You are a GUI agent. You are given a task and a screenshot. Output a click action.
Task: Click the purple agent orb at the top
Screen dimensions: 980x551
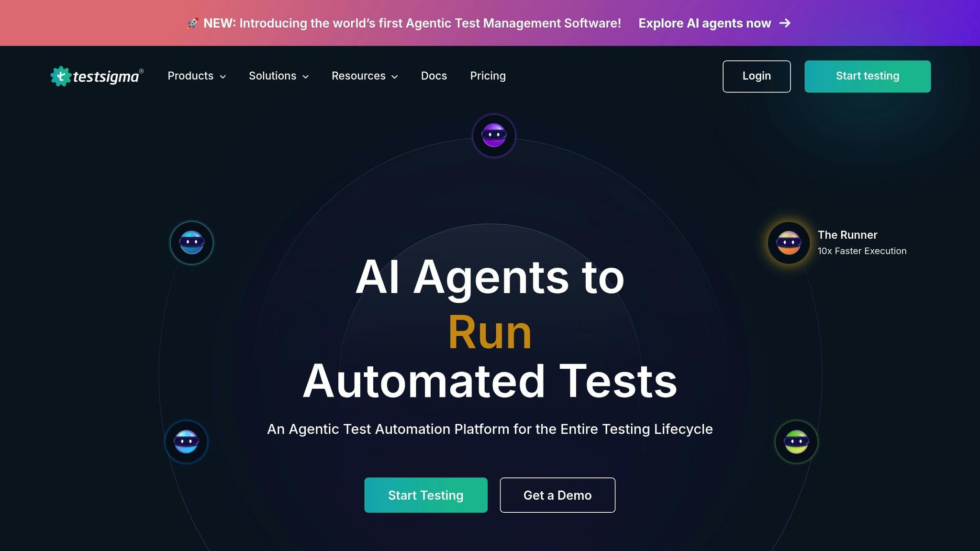point(494,135)
